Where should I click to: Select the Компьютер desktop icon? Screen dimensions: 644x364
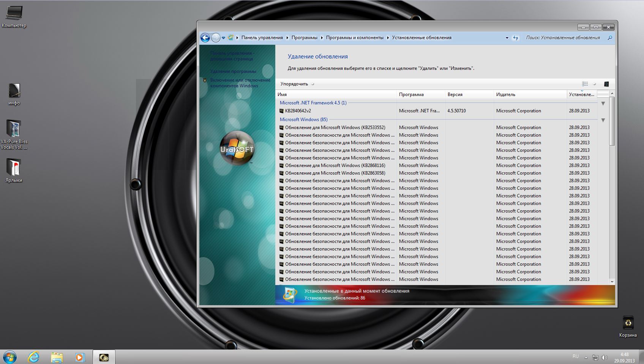(14, 17)
